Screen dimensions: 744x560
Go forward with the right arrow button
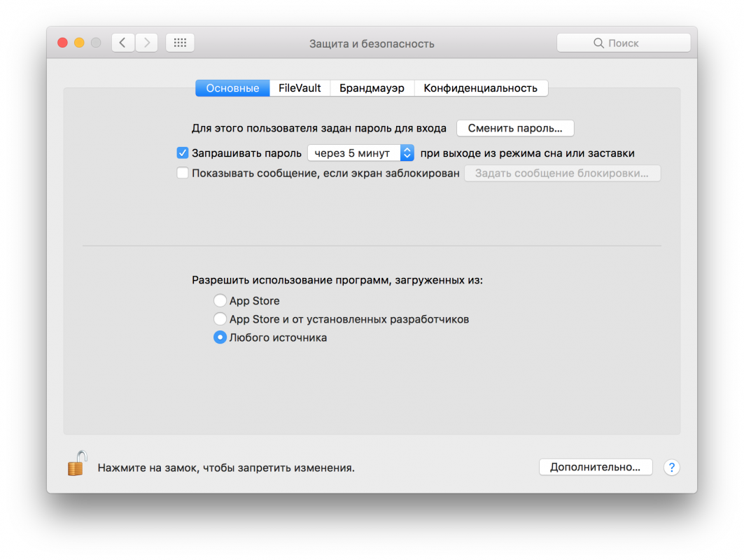146,43
